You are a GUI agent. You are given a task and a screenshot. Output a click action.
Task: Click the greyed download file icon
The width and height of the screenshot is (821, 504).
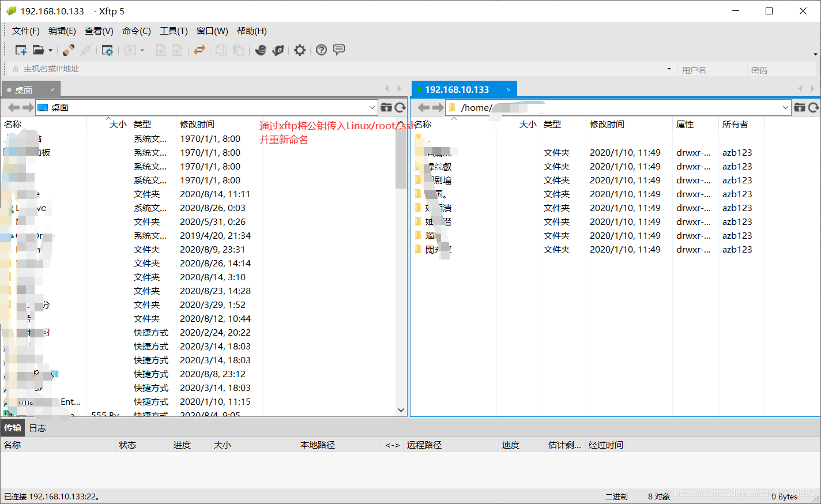pos(161,50)
